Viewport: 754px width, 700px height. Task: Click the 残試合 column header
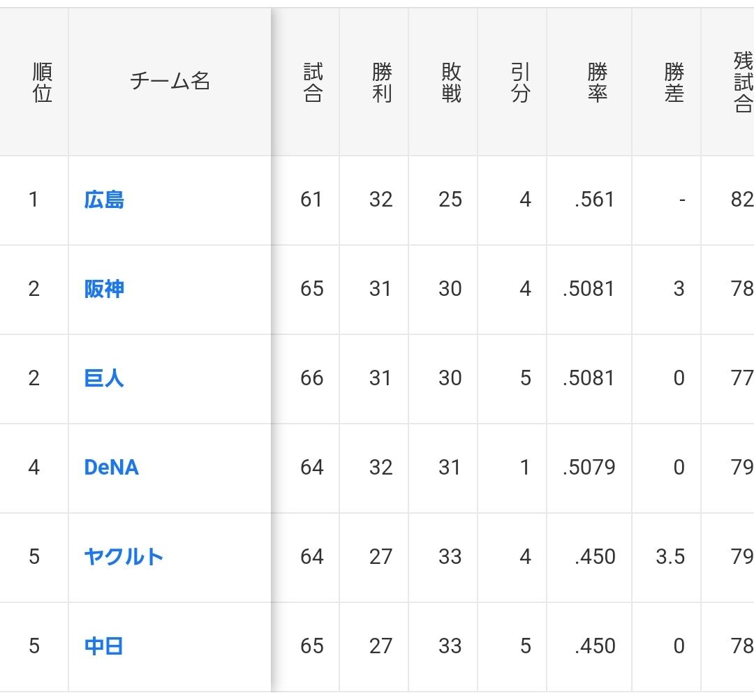coord(742,82)
